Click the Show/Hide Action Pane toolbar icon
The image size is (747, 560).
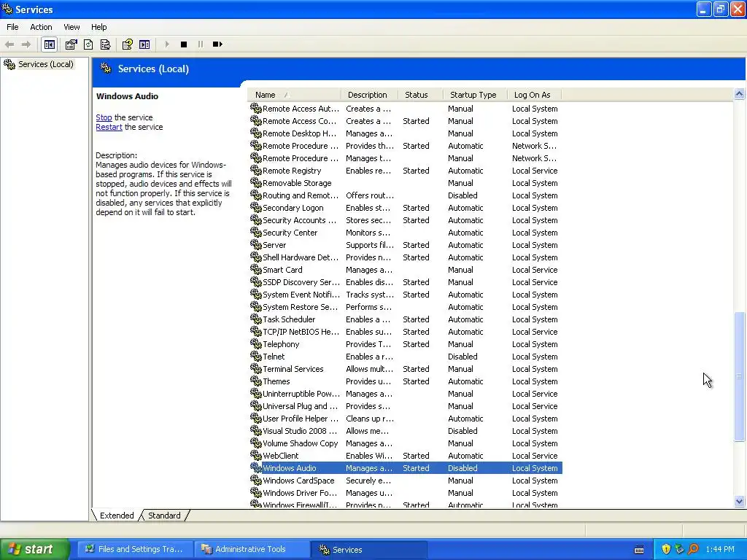(x=144, y=44)
